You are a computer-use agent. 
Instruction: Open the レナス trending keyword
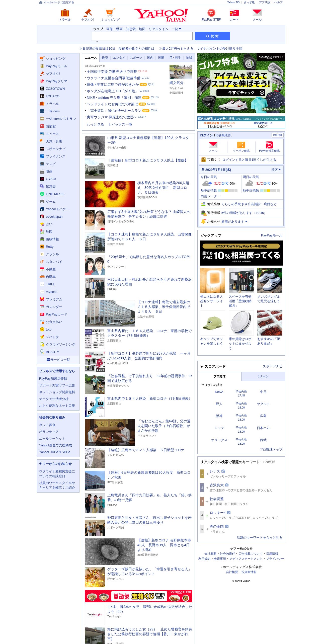point(215,471)
